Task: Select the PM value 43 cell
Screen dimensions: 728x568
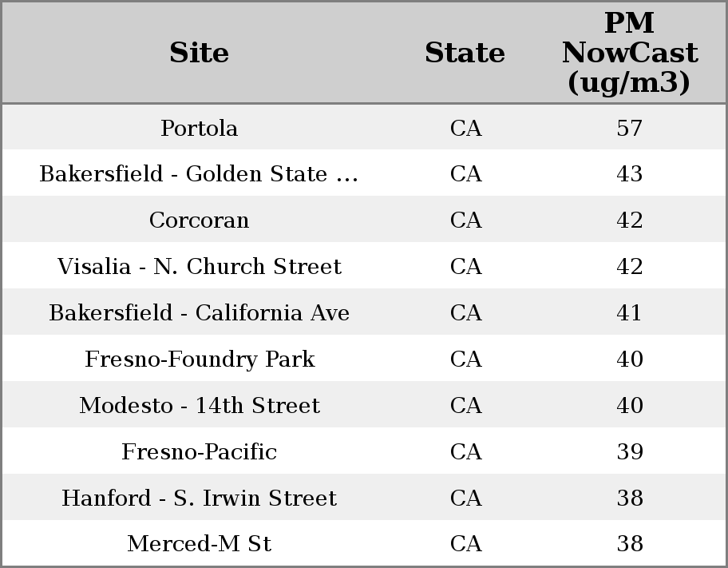Action: (629, 174)
